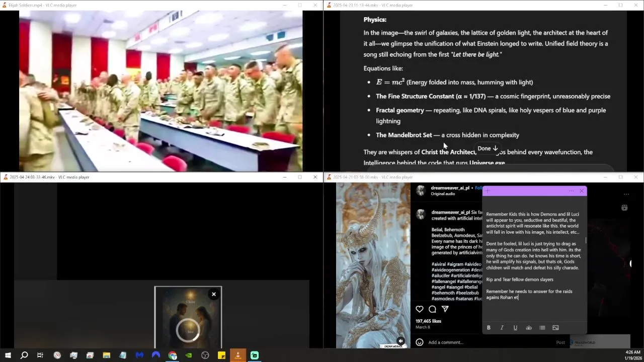Click the Fine Structure Constant bullet text
The width and height of the screenshot is (644, 362).
pos(493,96)
